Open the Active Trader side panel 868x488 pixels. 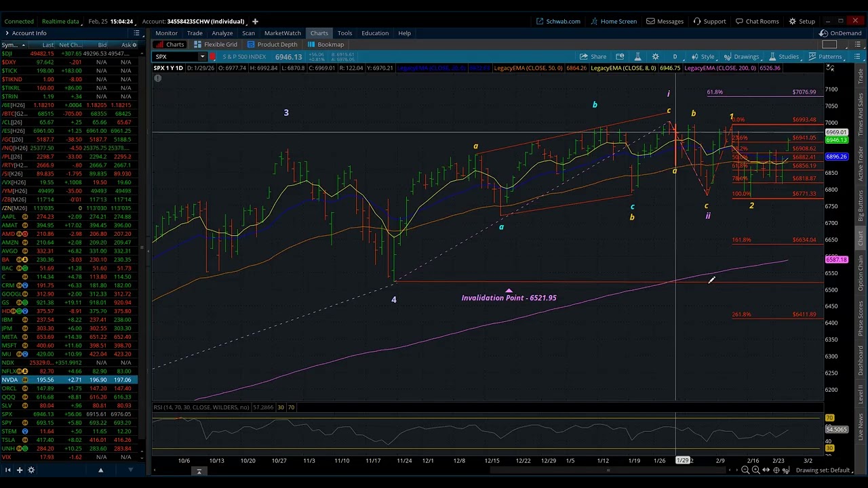pyautogui.click(x=861, y=165)
